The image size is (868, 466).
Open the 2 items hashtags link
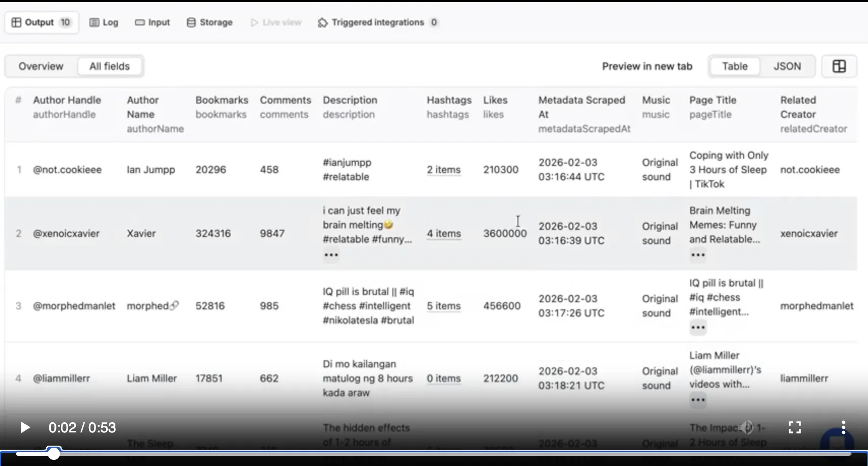coord(444,170)
